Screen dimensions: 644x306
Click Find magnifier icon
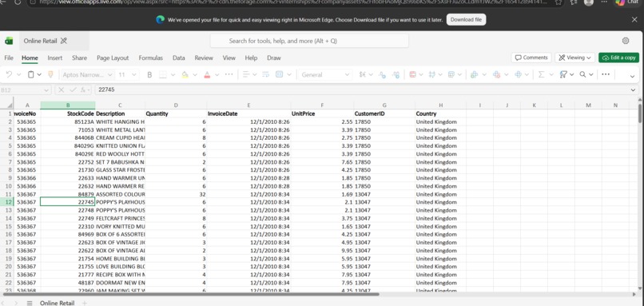tap(582, 74)
